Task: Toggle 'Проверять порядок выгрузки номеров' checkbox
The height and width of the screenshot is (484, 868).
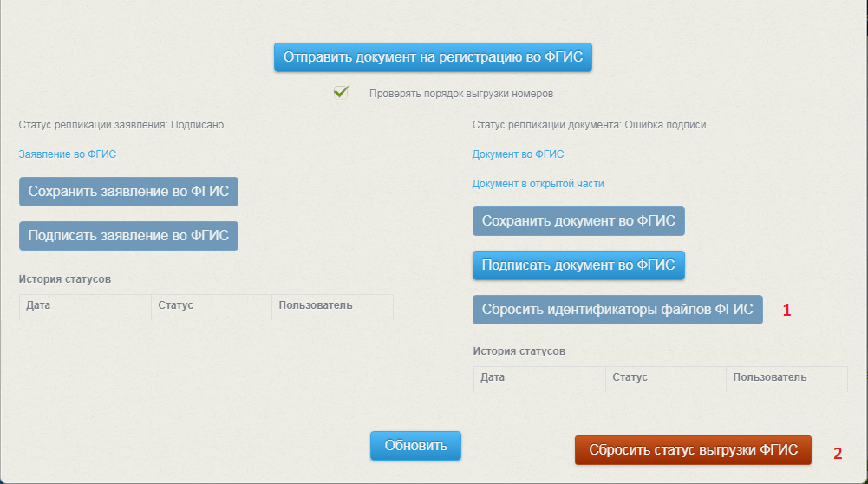Action: pos(342,93)
